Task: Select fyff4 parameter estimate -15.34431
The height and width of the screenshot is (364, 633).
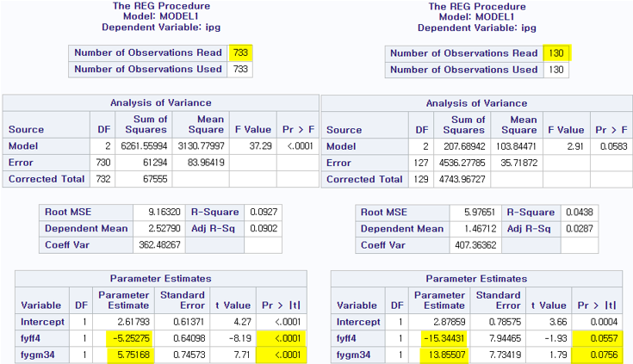Action: [x=445, y=338]
